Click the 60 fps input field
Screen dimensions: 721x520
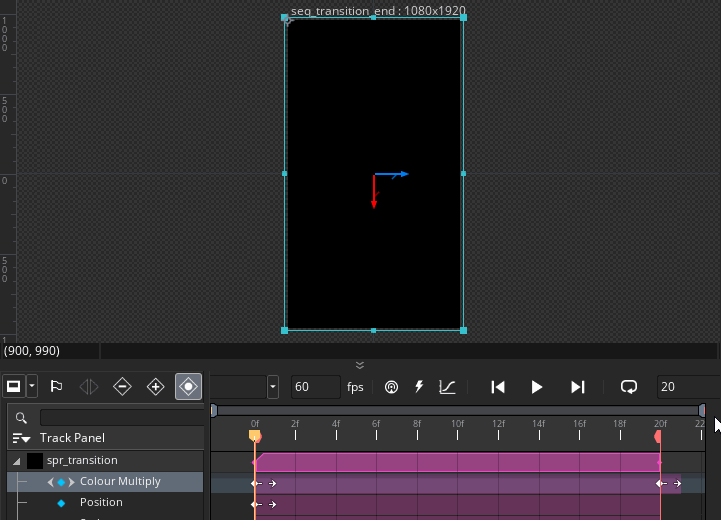coord(315,387)
